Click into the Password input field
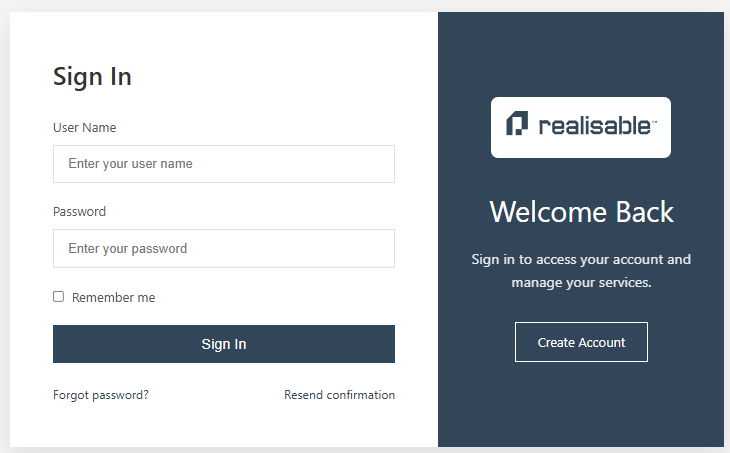 223,249
